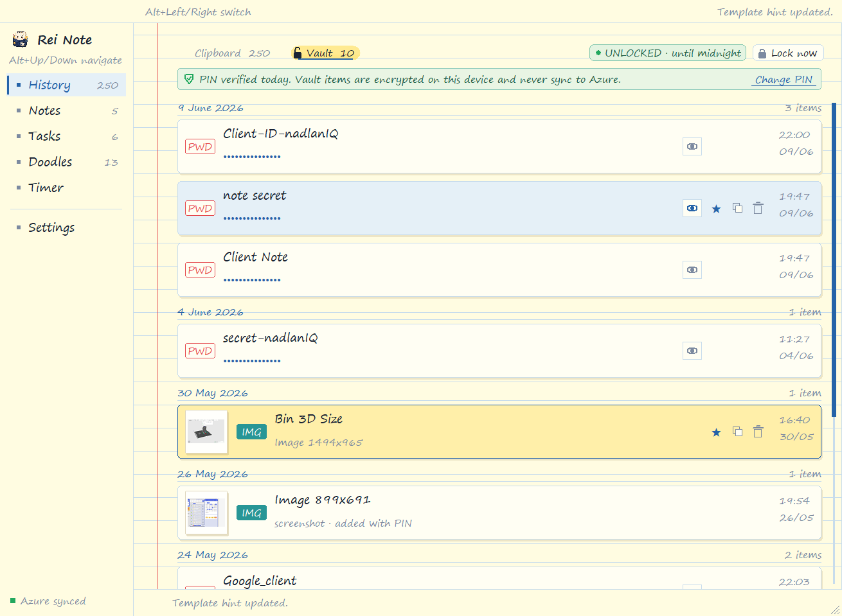Click the Rei Note cat logo
Viewport: 842px width, 616px height.
(21, 39)
